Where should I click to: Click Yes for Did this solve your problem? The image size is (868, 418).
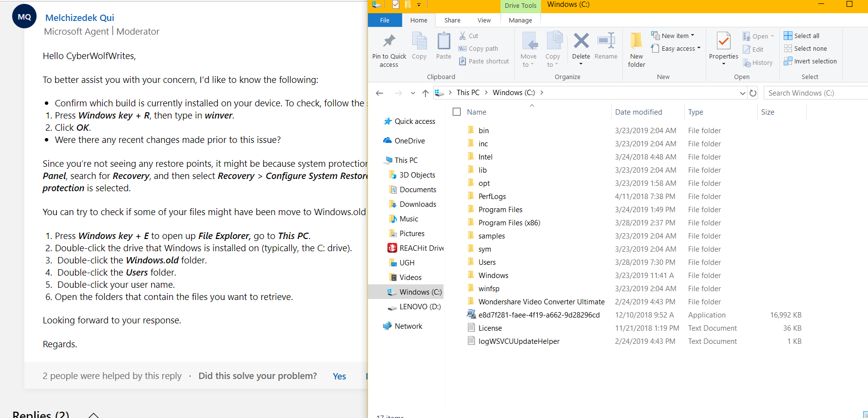pyautogui.click(x=339, y=376)
